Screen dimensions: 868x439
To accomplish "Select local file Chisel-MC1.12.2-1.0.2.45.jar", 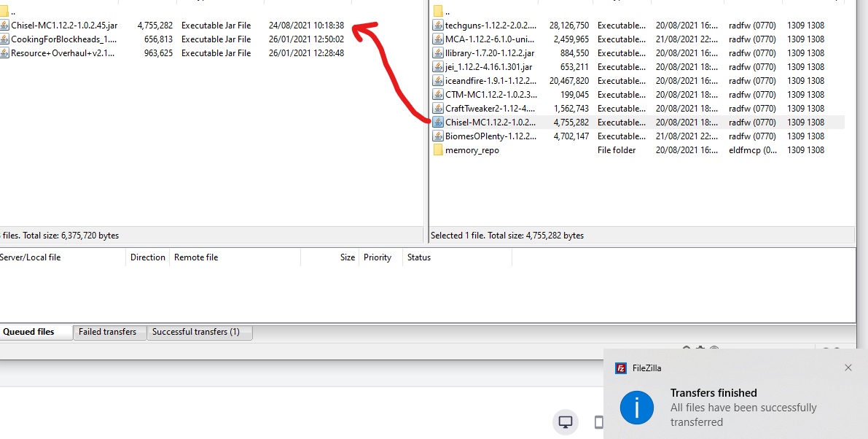I will pyautogui.click(x=64, y=26).
